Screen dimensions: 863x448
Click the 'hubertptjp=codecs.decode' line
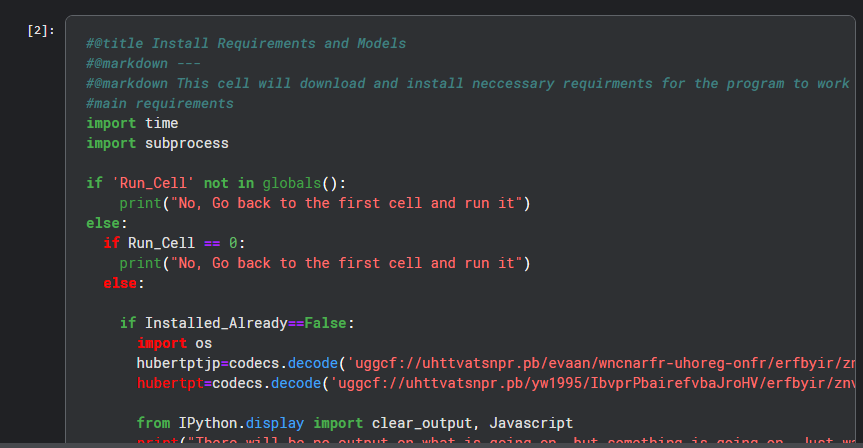pyautogui.click(x=496, y=363)
